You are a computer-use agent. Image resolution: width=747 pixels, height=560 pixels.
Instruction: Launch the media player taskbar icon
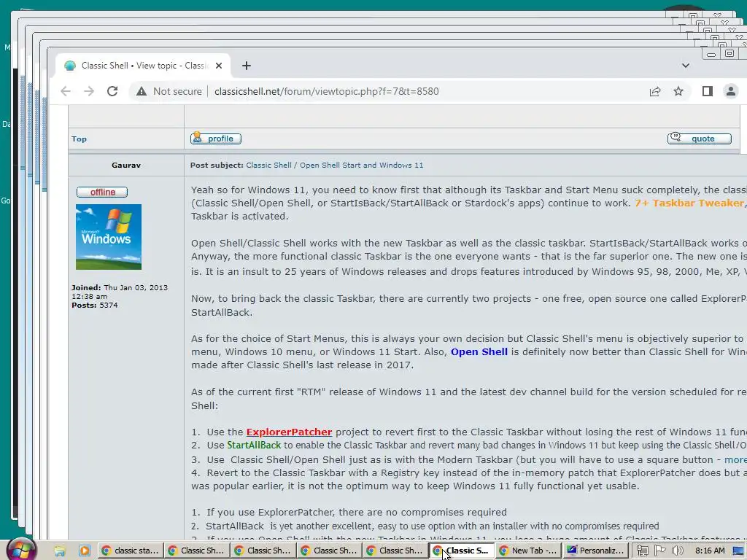85,551
